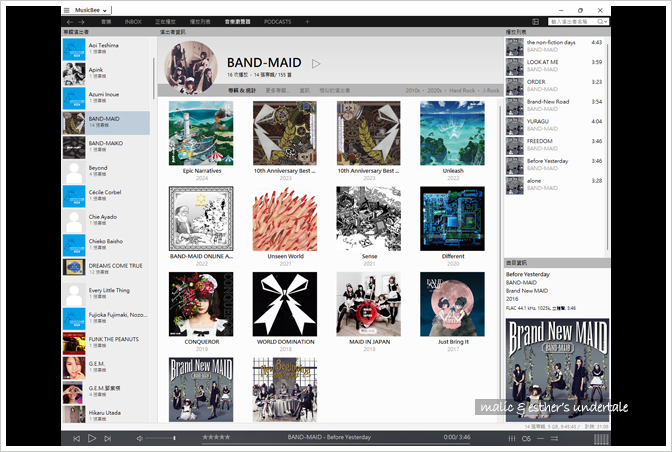The width and height of the screenshot is (672, 452).
Task: Filter by the Hard Rock genre tag
Action: [x=462, y=90]
